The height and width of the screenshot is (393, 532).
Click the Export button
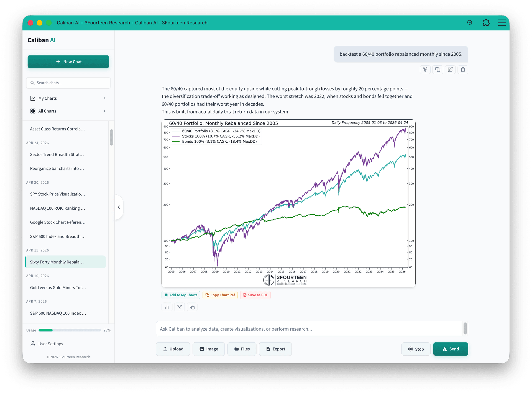tap(275, 349)
